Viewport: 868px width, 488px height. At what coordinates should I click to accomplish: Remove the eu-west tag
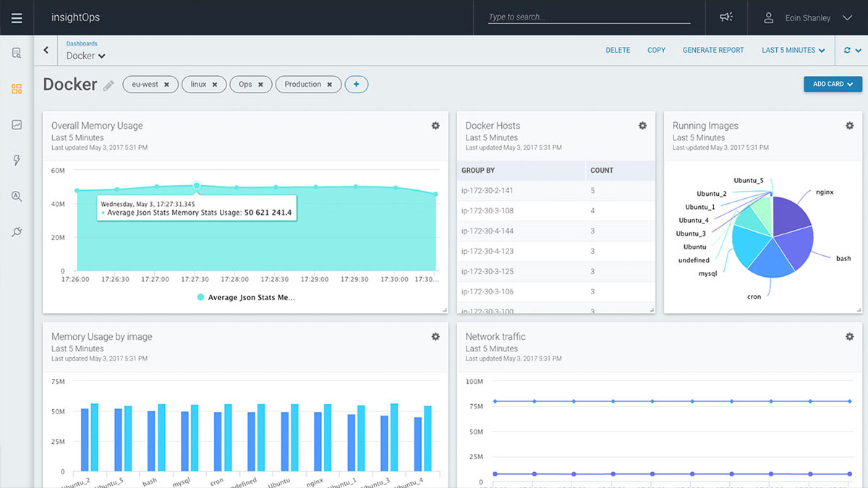(166, 85)
